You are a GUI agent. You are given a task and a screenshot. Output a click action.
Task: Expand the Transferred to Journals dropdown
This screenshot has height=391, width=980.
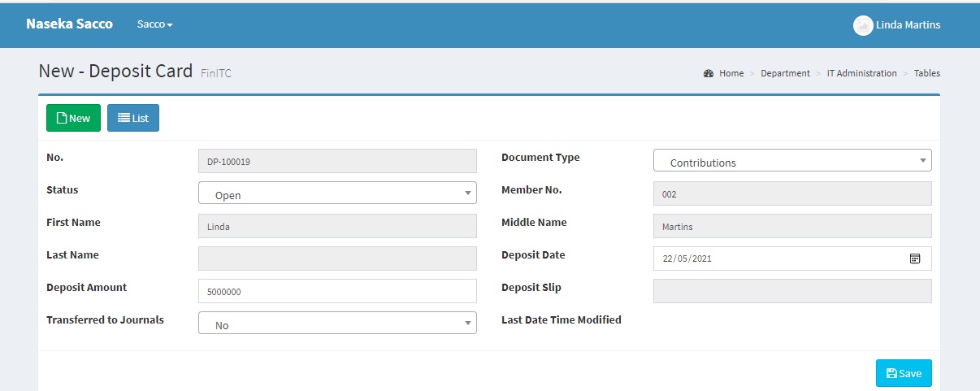tap(337, 324)
